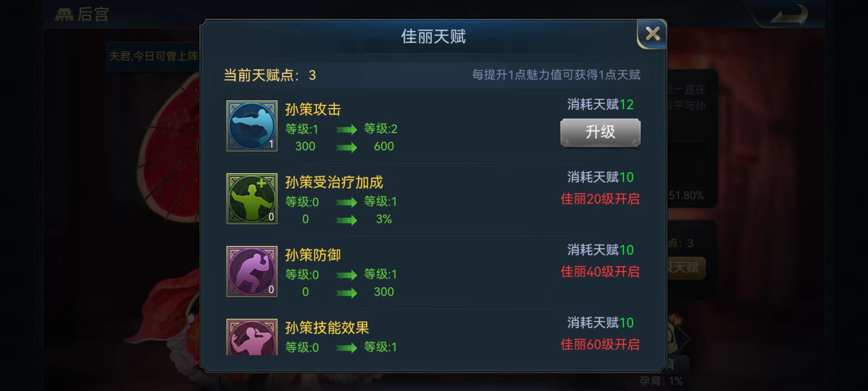Tap the 孙策防御 talent title
The height and width of the screenshot is (391, 868).
point(313,255)
